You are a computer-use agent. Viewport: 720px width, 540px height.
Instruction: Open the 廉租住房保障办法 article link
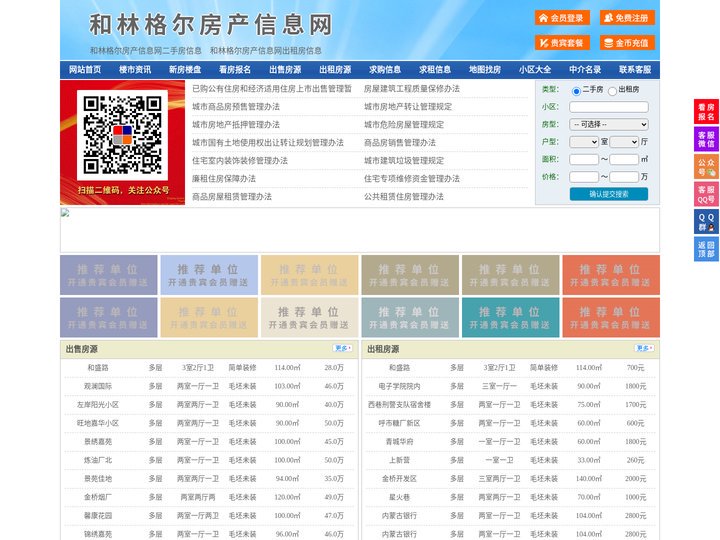coord(224,179)
